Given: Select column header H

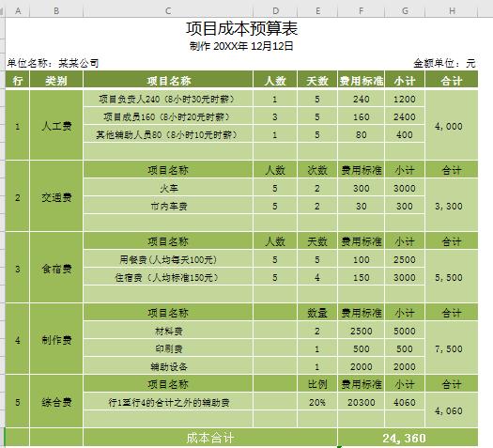Looking at the screenshot, I should click(x=452, y=11).
